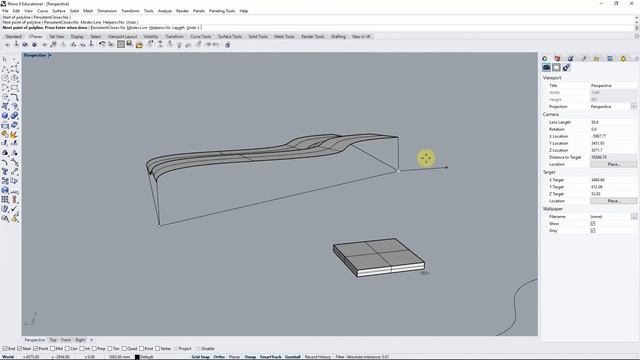Click the Mode=Line command option
This screenshot has width=640, height=360.
point(136,28)
